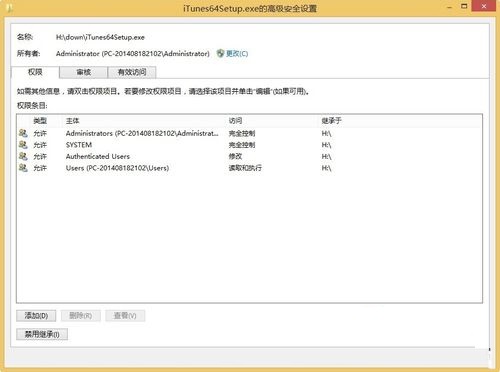This screenshot has height=372, width=500.
Task: Open the 更改(C) owner change link
Action: 237,53
